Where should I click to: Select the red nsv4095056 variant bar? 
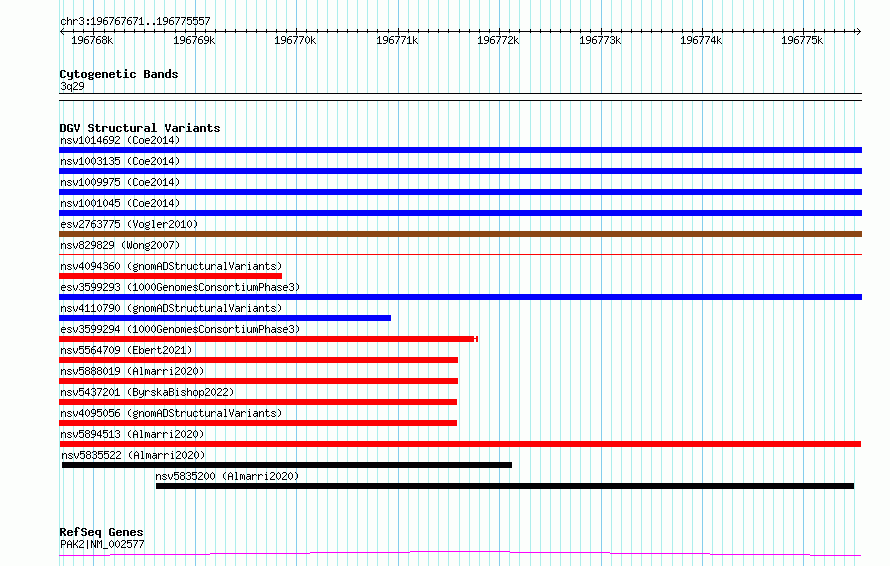[x=258, y=423]
